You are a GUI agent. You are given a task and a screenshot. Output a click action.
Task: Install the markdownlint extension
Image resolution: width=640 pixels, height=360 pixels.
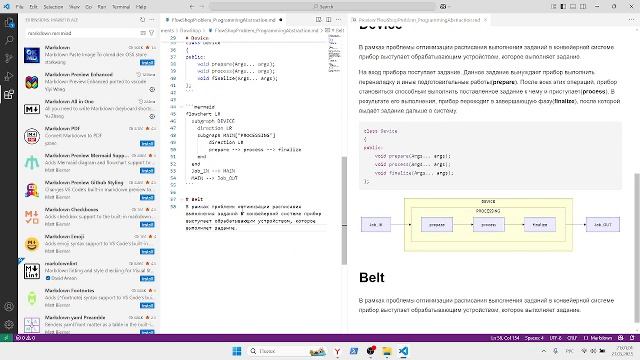(x=147, y=278)
